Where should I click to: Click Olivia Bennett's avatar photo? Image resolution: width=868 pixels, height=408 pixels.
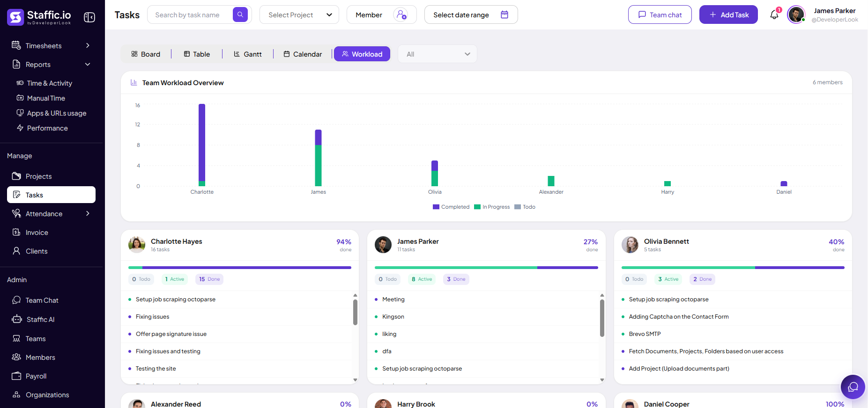(630, 245)
